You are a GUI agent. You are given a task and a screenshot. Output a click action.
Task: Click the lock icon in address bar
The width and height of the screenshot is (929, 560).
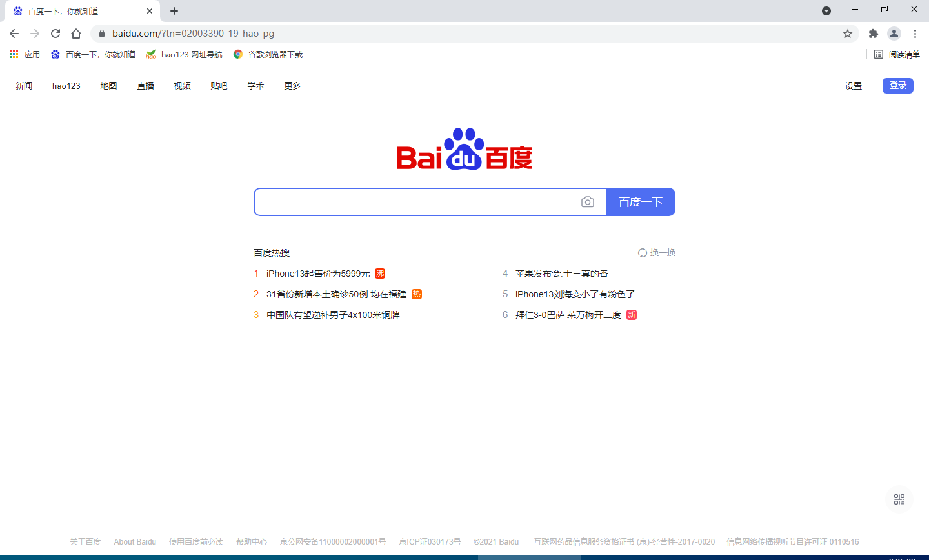[x=101, y=34]
